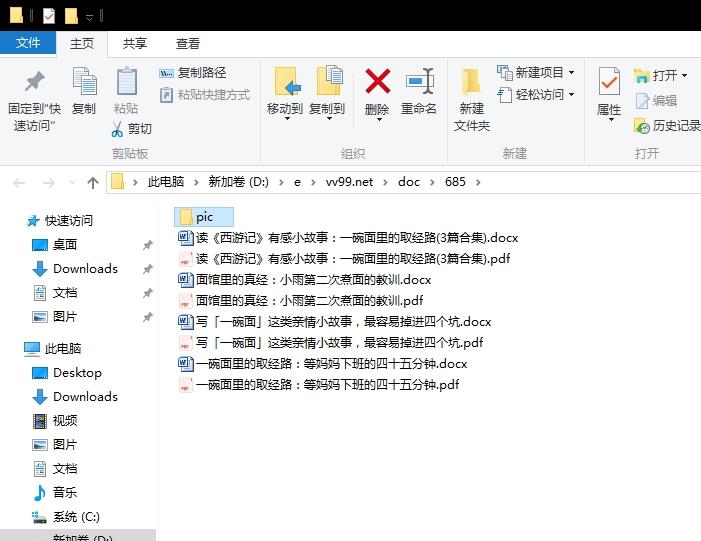Click the Properties checkmark icon
Screen dimensions: 701x541
coord(609,82)
